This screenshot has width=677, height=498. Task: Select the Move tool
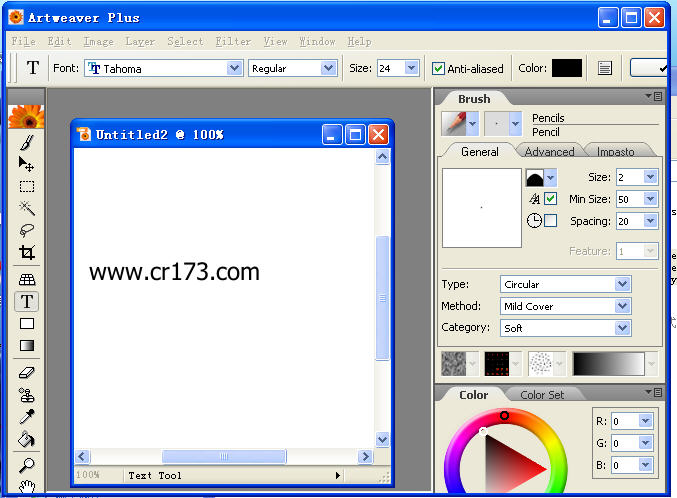[26, 164]
